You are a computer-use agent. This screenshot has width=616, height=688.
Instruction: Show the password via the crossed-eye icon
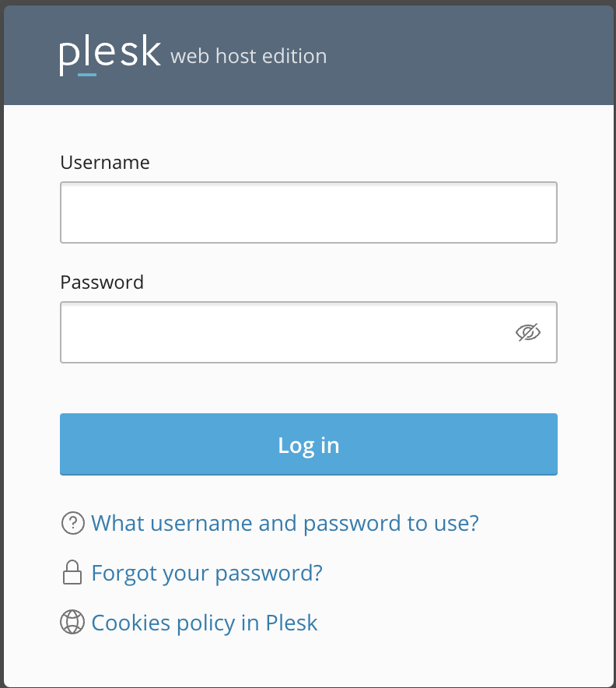click(x=528, y=332)
